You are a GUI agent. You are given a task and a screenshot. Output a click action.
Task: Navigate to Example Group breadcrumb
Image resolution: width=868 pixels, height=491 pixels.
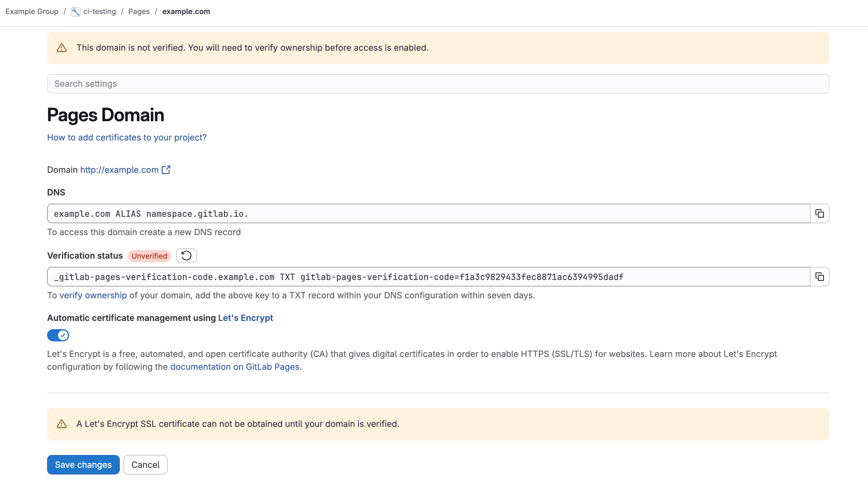(31, 11)
